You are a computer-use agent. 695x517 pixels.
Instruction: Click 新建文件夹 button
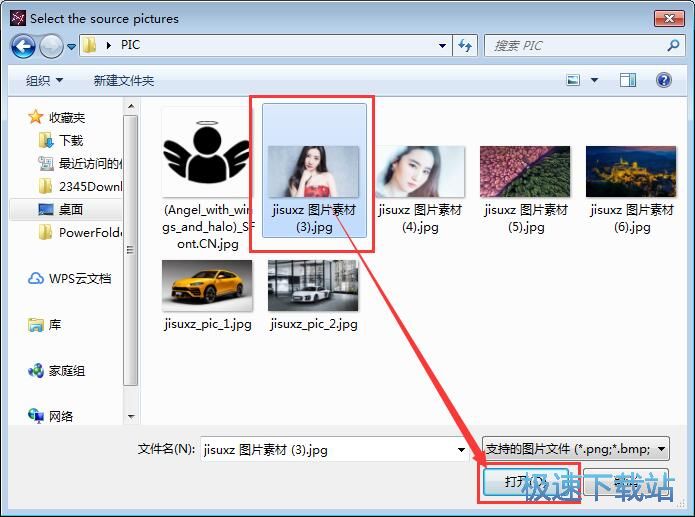coord(124,81)
